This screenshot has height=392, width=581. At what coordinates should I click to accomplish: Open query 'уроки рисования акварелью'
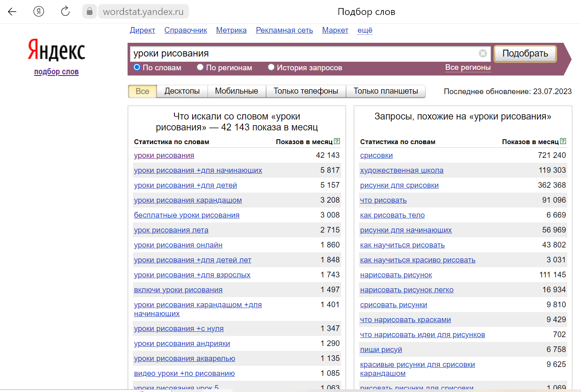185,358
